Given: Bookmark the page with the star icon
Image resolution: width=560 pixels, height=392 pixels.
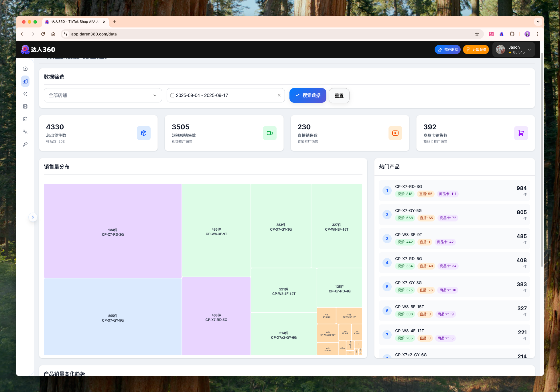Looking at the screenshot, I should (x=477, y=34).
